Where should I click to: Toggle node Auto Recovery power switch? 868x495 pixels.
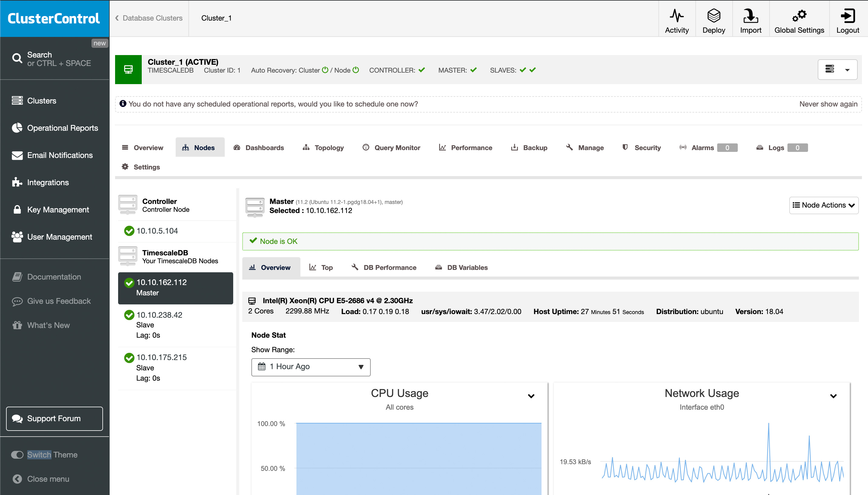[356, 70]
